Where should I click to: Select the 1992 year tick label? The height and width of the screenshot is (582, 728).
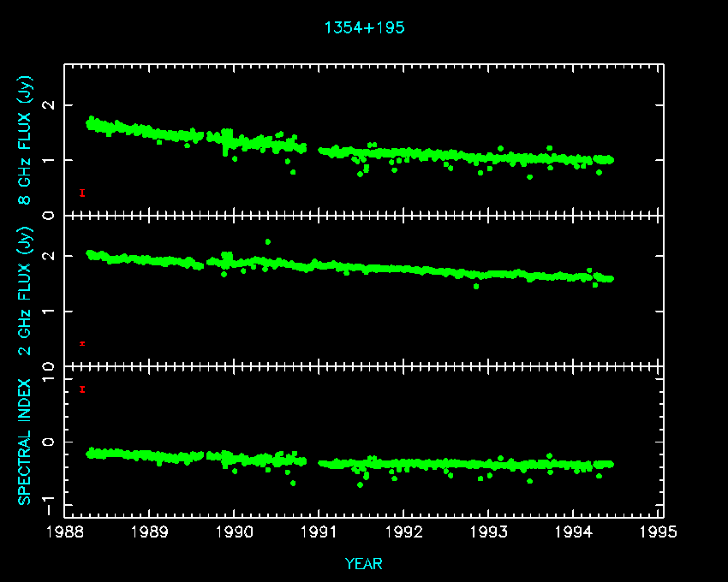coord(404,533)
